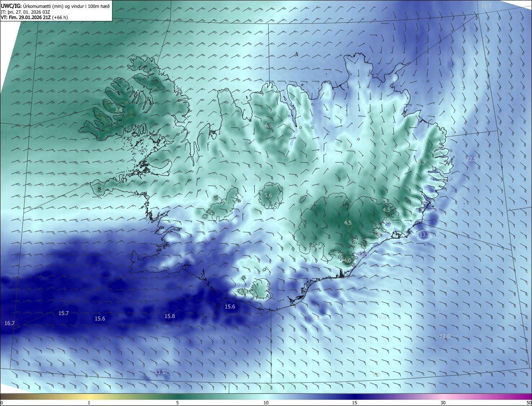Click the 13.5 value in the southern sea
532x406 pixels.
(x=160, y=372)
